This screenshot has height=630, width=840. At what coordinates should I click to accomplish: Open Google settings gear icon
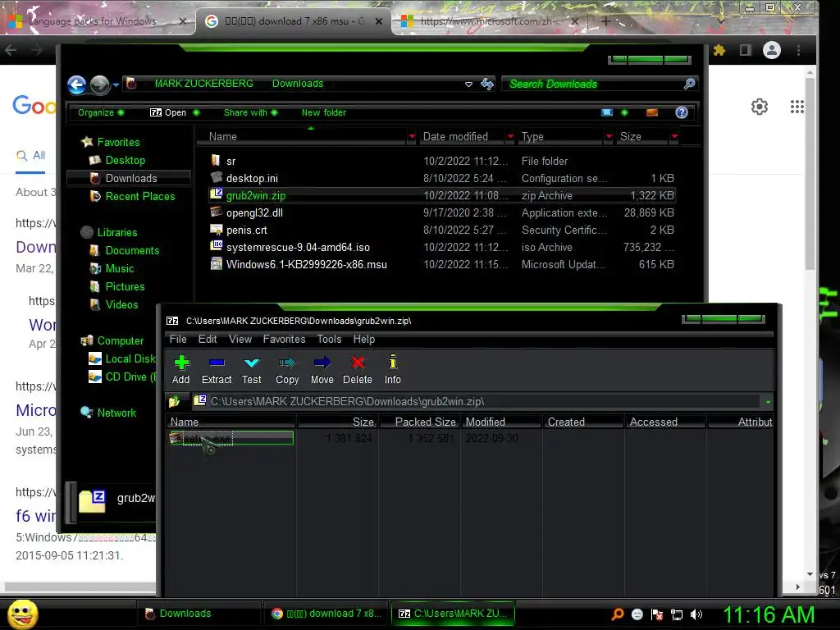point(759,107)
